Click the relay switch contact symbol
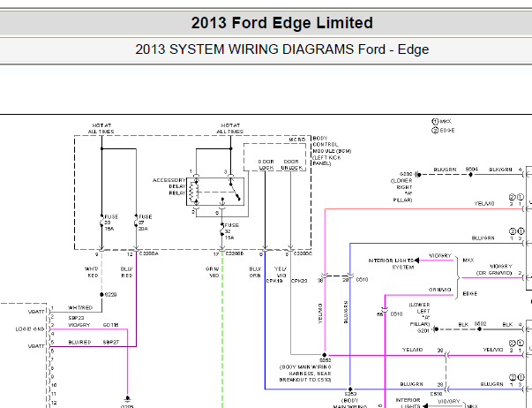532x408 pixels. coord(235,192)
